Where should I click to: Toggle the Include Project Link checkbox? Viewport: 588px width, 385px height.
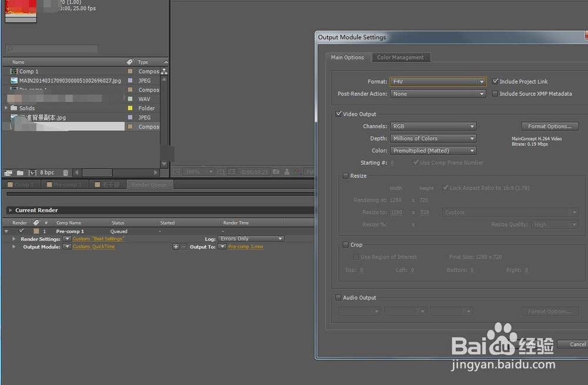coord(495,81)
